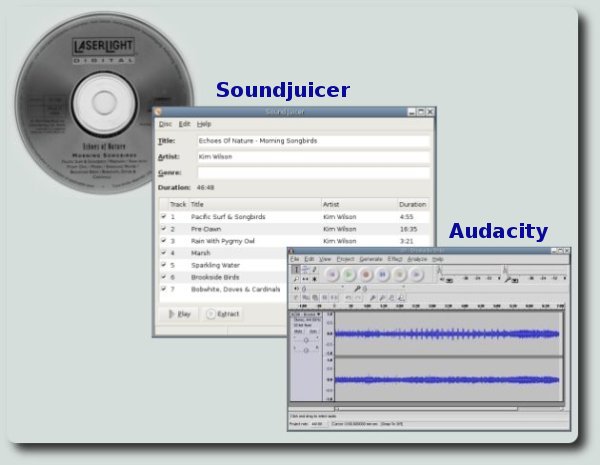Click the Trim outside selection icon in Audacity
The height and width of the screenshot is (465, 600).
click(x=324, y=298)
